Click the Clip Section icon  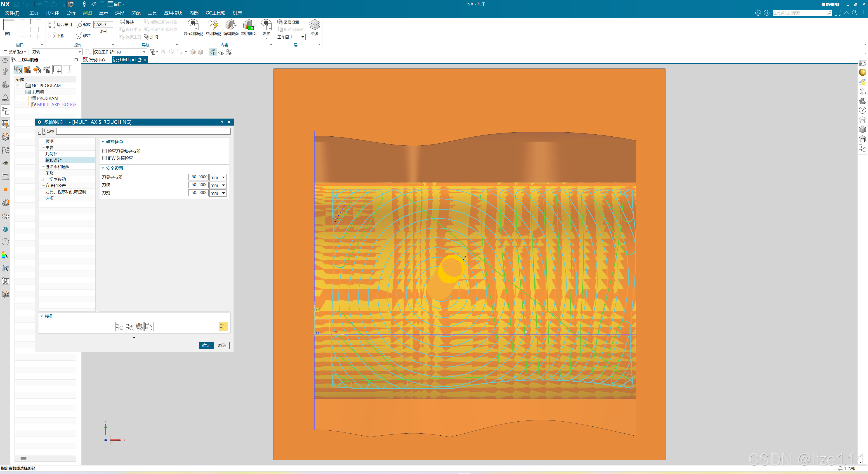tap(249, 25)
